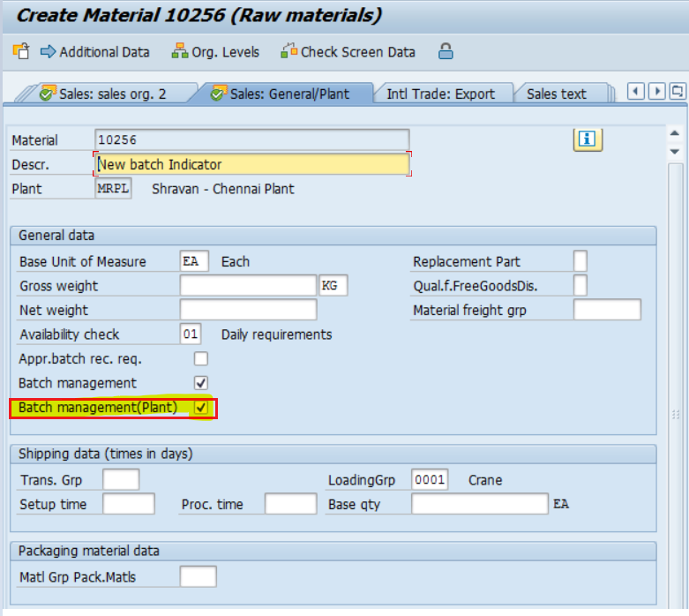Viewport: 689px width, 616px height.
Task: Toggle the Replacement Part checkbox
Action: pos(580,261)
